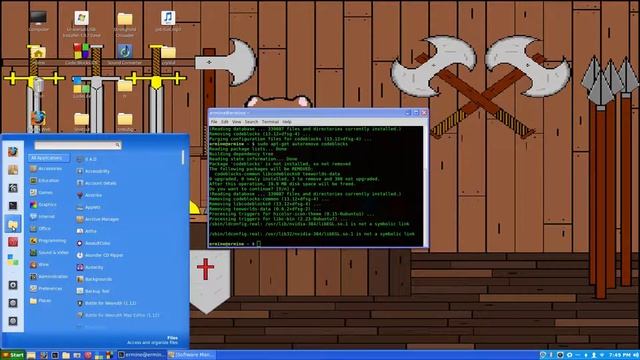
Task: Open the Firefox desktop shortcut
Action: tap(38, 121)
